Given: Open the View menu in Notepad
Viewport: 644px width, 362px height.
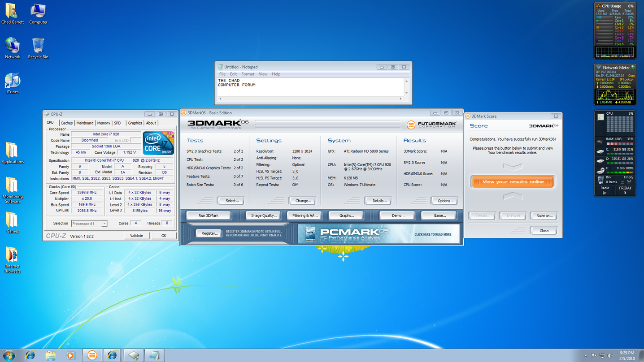Looking at the screenshot, I should click(263, 74).
